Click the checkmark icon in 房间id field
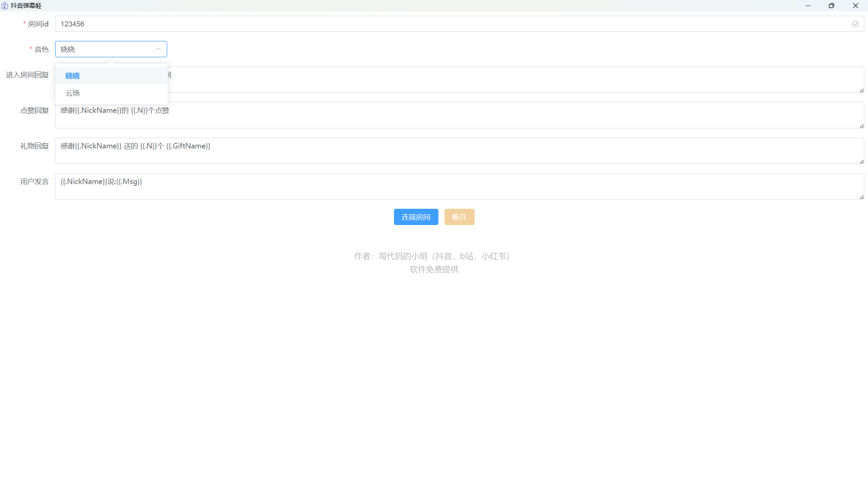 855,24
